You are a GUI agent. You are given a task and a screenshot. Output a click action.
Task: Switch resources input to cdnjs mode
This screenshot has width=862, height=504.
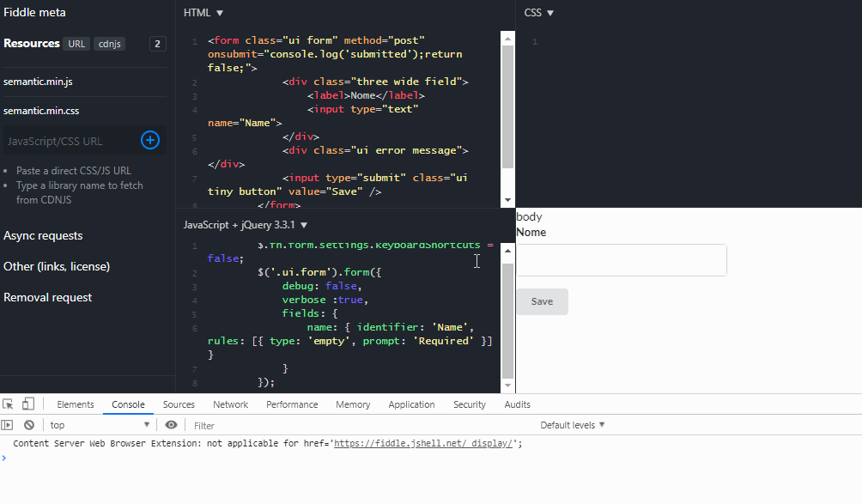coord(109,43)
